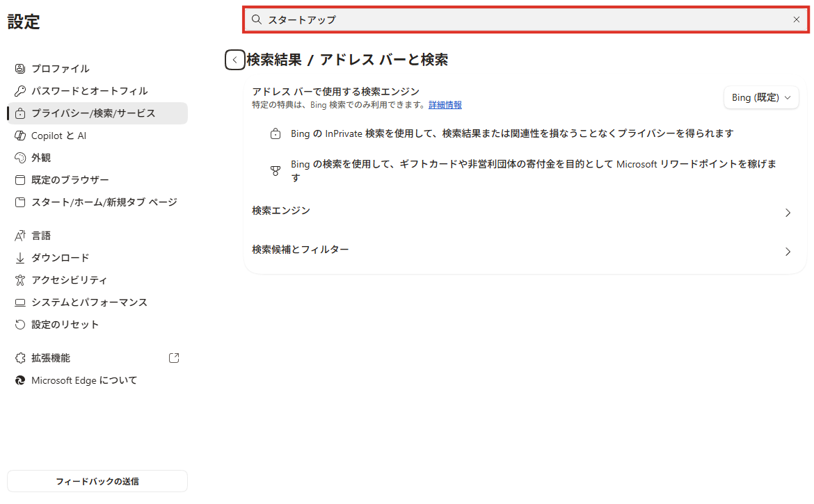This screenshot has height=504, width=814.
Task: Click the external link icon on 拡張機能 row
Action: (x=174, y=358)
